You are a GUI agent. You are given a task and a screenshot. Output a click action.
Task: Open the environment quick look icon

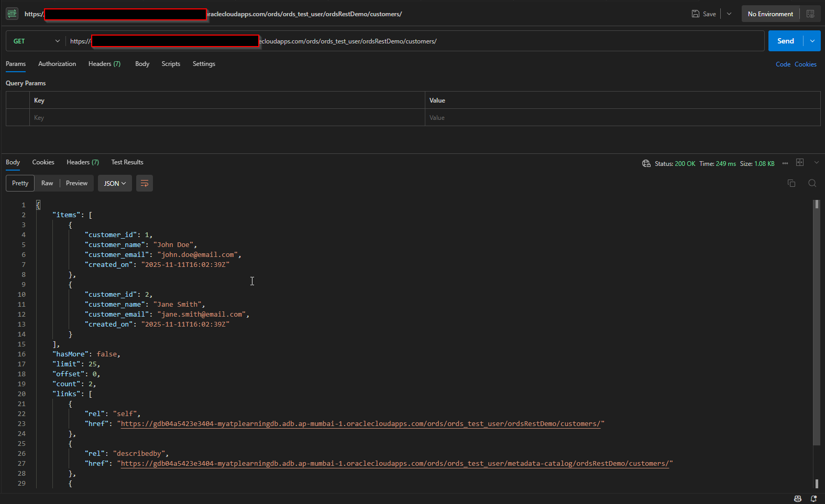pos(810,14)
